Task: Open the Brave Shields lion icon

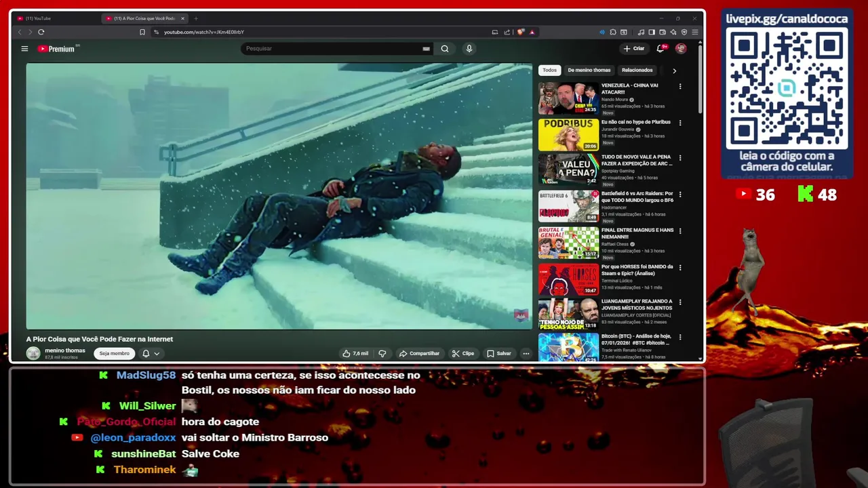Action: pyautogui.click(x=521, y=32)
